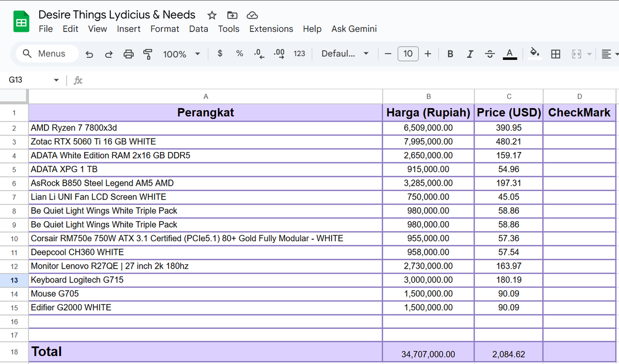Open the horizontal align tool
619x364 pixels.
[x=607, y=54]
